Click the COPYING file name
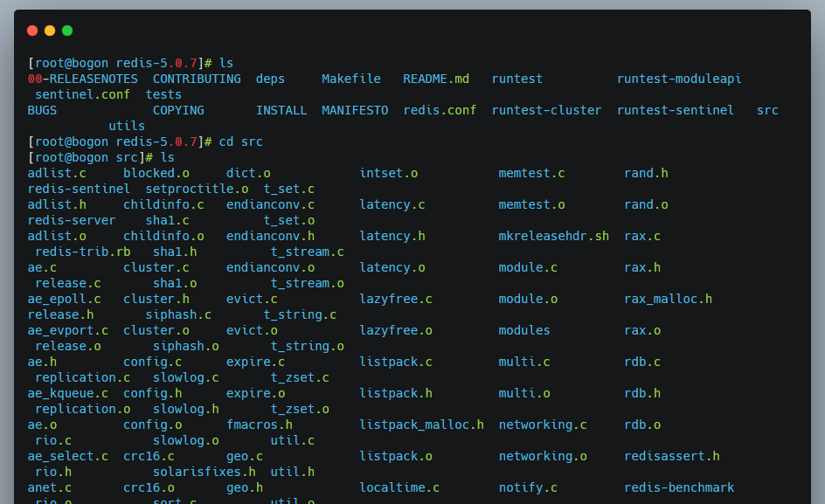 [178, 110]
